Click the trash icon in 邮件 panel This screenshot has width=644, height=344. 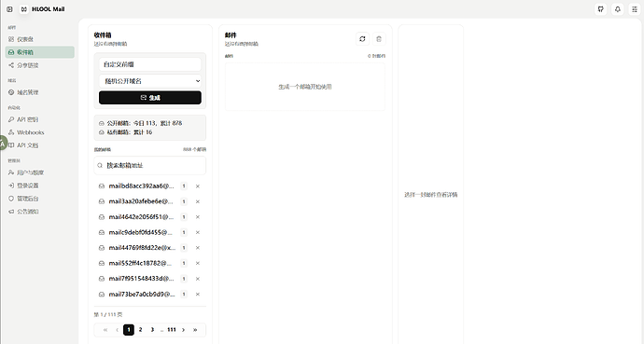[379, 39]
